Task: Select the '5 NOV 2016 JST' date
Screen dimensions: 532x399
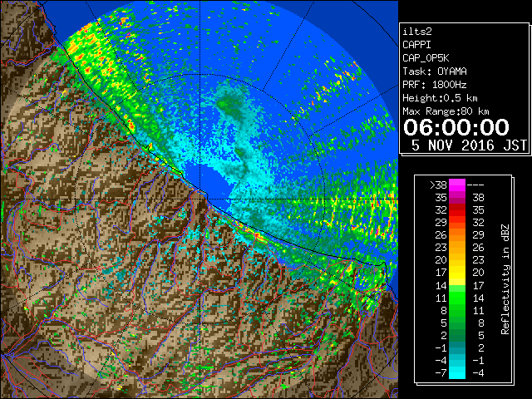Action: click(x=469, y=145)
